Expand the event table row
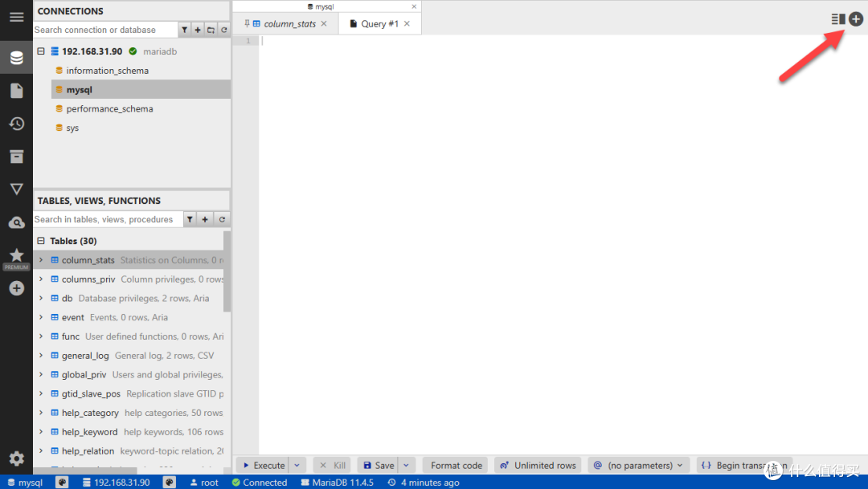This screenshot has height=489, width=868. [41, 317]
